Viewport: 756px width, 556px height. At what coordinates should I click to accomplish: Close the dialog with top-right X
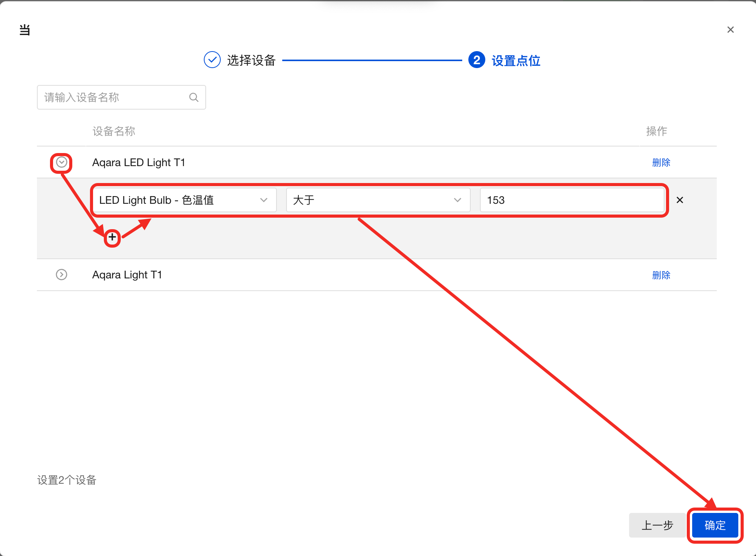(x=730, y=30)
